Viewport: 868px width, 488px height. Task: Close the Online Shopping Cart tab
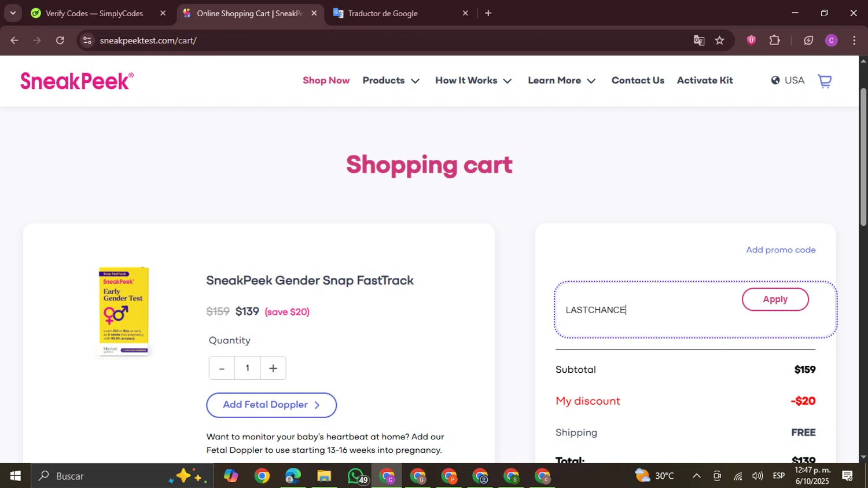[x=314, y=13]
